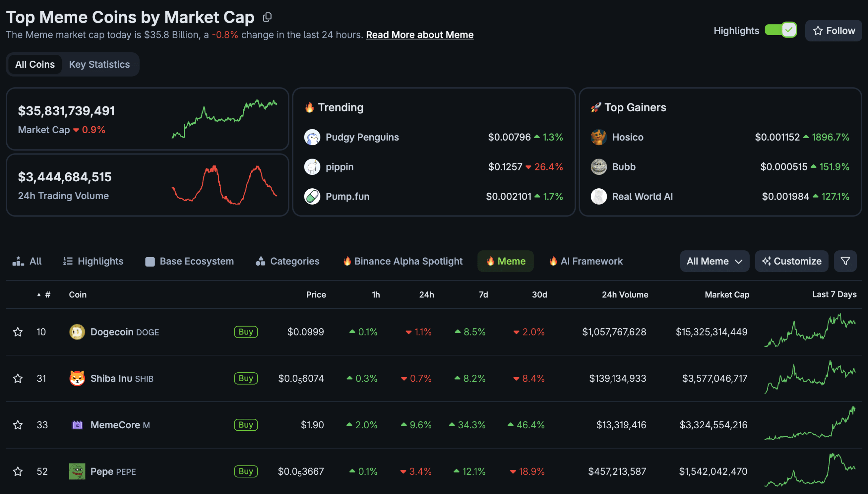Click the Shiba Inu Buy button
The height and width of the screenshot is (494, 868).
tap(245, 378)
